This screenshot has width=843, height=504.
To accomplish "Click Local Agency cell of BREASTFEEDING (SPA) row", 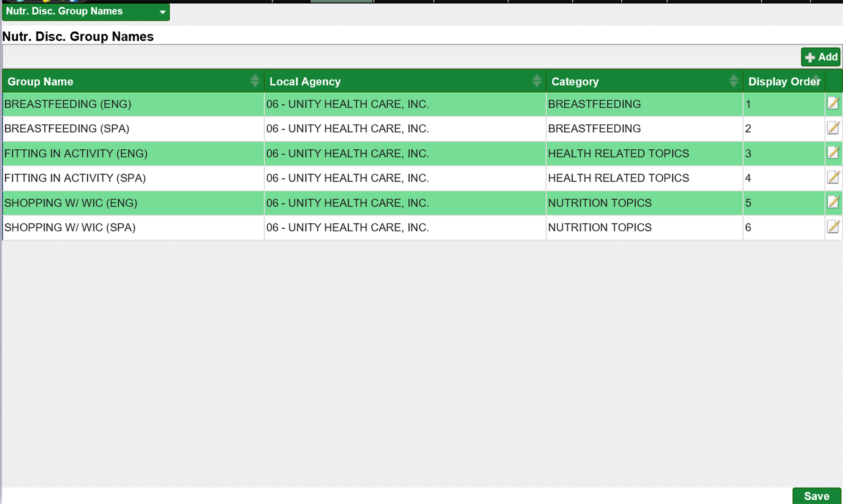I will tap(347, 129).
